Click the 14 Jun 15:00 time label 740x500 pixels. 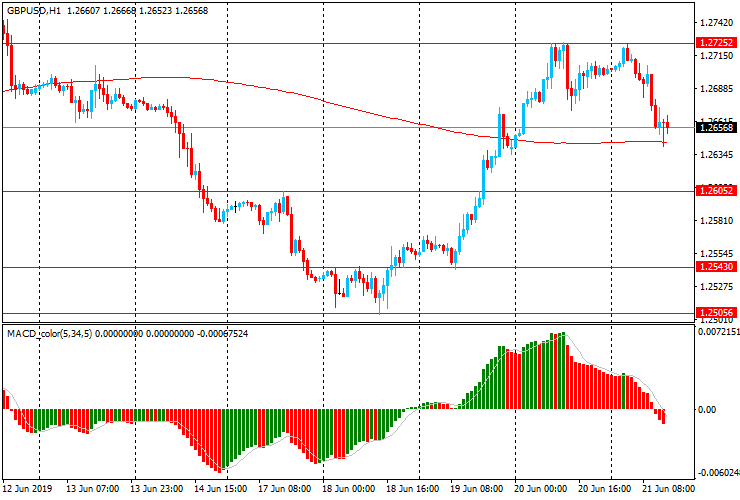[220, 488]
